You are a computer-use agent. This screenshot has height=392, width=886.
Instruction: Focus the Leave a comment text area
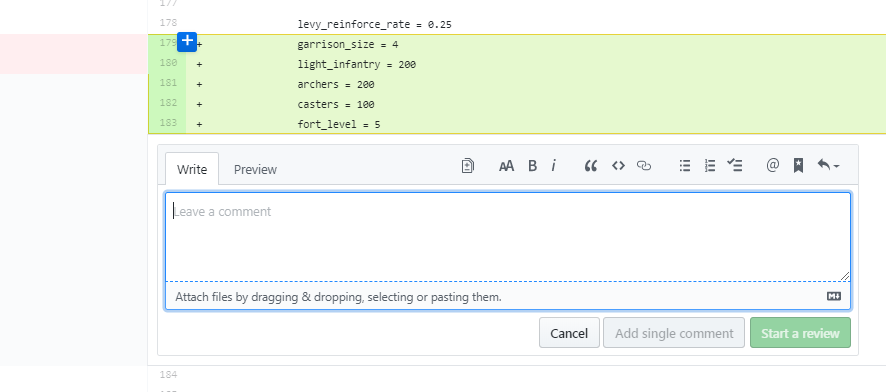(x=507, y=237)
